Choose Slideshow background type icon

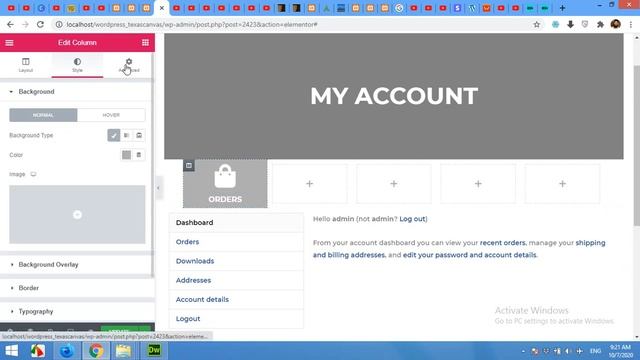tap(139, 136)
